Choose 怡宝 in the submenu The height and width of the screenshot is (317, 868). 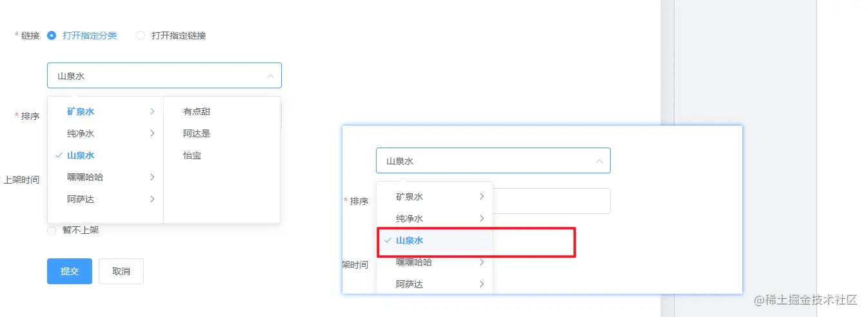pos(192,155)
